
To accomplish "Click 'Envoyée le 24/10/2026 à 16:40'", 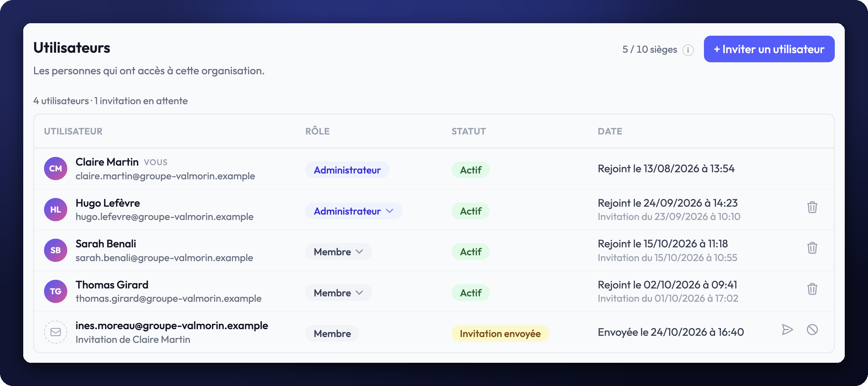I will click(x=671, y=332).
